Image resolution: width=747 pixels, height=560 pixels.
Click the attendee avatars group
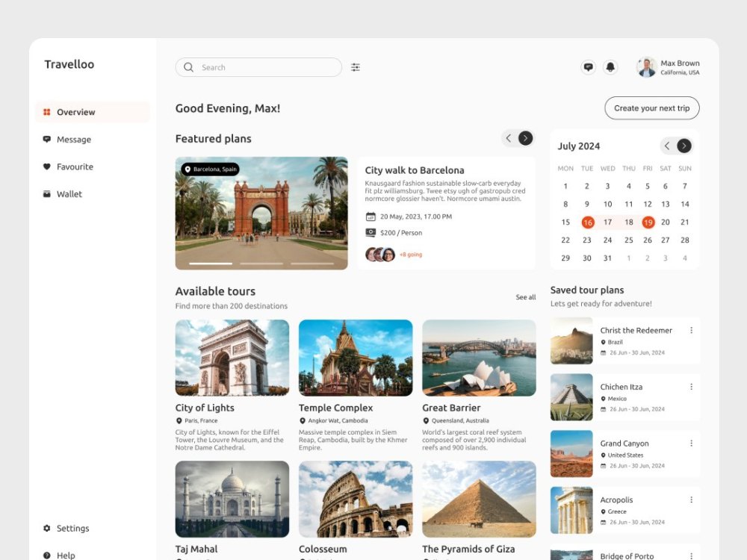point(380,255)
